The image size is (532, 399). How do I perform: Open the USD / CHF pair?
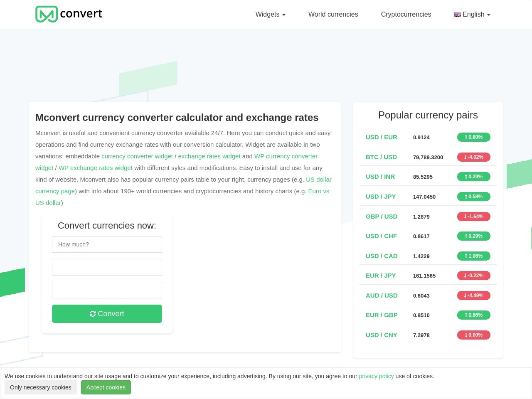click(381, 236)
